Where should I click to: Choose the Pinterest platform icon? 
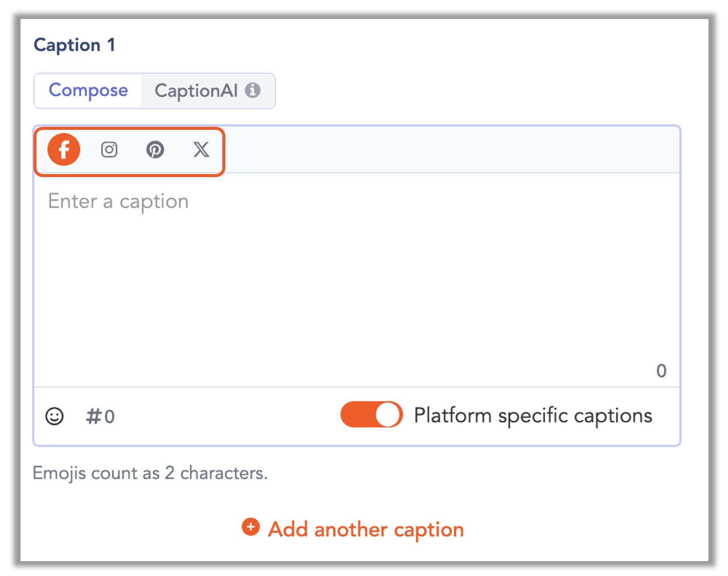pos(155,149)
